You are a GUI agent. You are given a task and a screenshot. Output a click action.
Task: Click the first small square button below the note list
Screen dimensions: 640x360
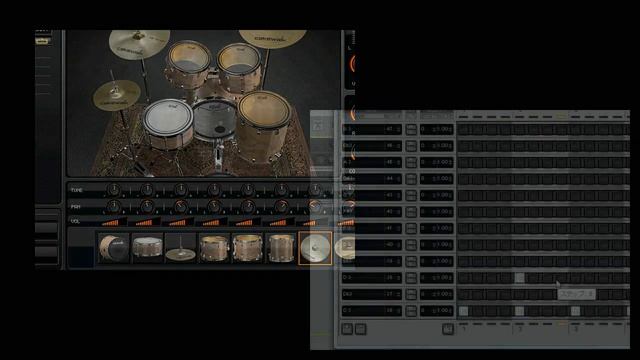point(347,329)
